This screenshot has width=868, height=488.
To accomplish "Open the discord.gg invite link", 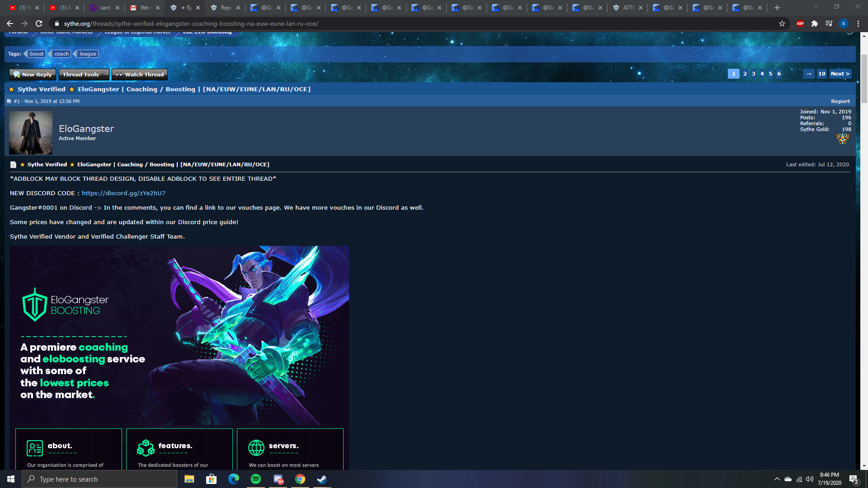I will [x=123, y=193].
